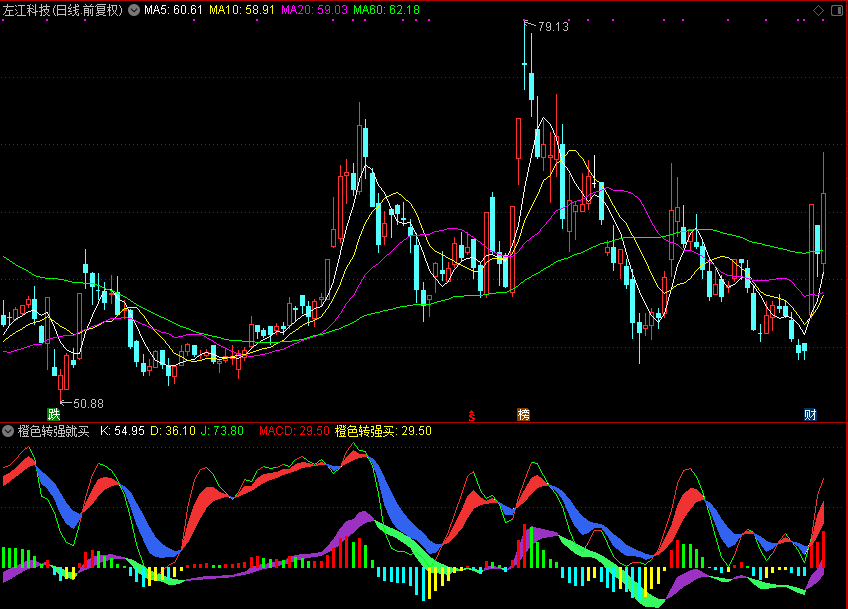Click the magenta MA20 indicator label
This screenshot has height=609, width=848.
(x=314, y=10)
